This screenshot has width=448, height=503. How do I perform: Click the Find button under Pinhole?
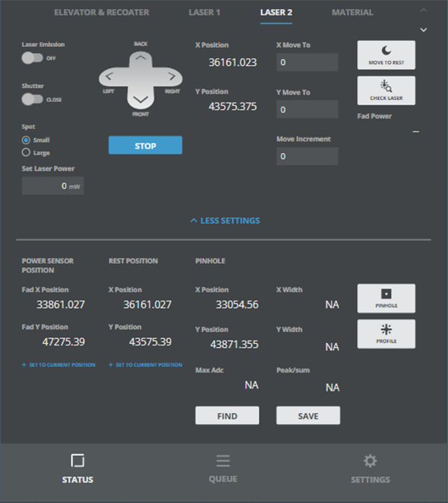click(x=227, y=416)
